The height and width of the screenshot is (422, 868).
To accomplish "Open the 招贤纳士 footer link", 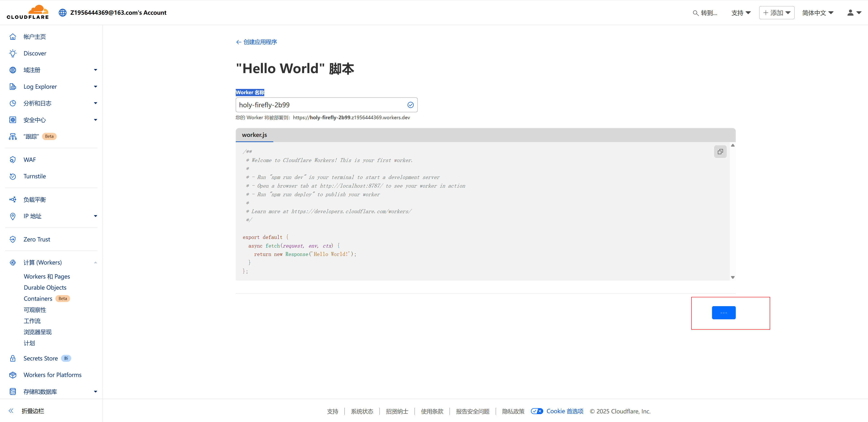I will [x=397, y=412].
